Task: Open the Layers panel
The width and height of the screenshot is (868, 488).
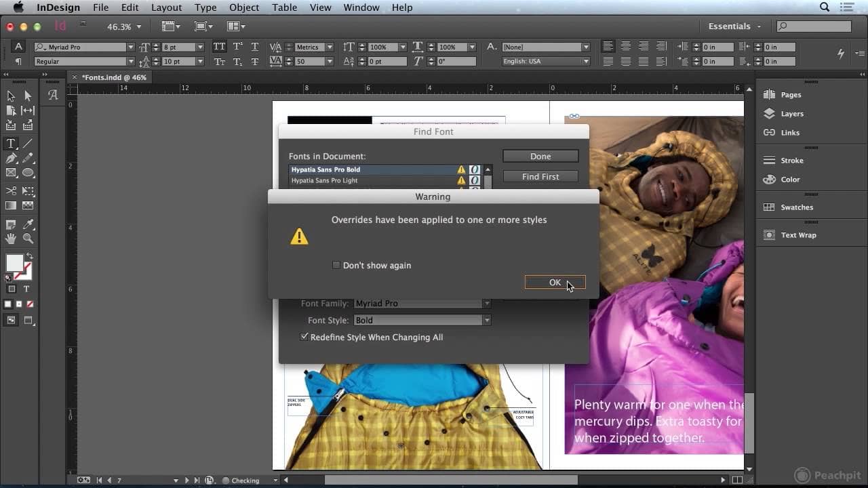Action: [x=791, y=114]
